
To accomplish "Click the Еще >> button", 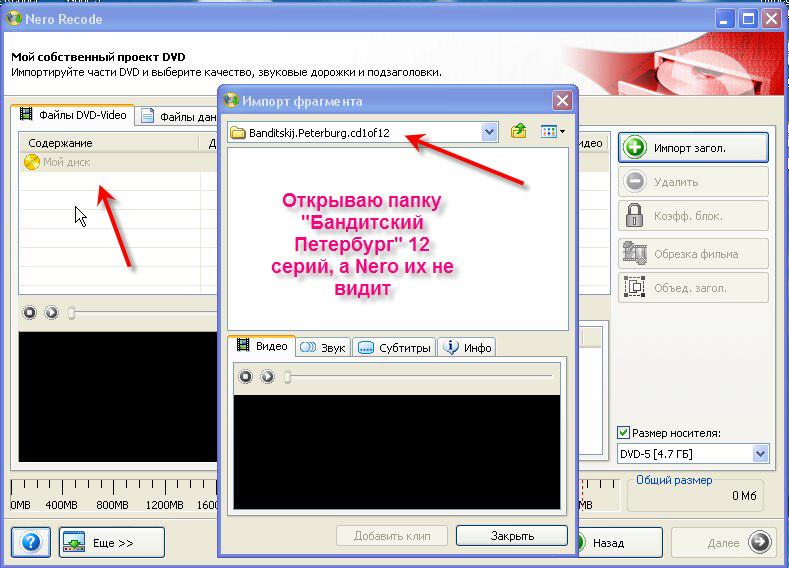I will tap(112, 542).
